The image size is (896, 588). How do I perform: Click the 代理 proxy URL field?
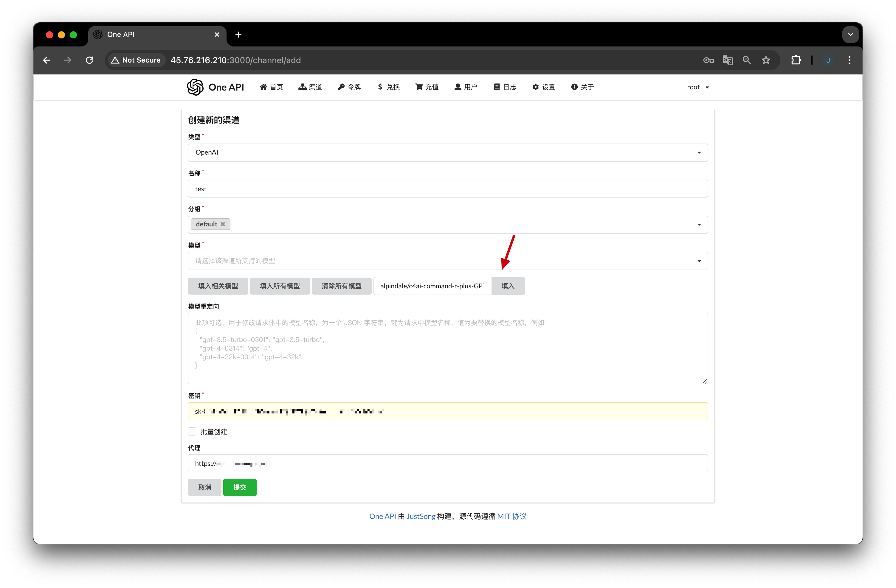point(448,463)
